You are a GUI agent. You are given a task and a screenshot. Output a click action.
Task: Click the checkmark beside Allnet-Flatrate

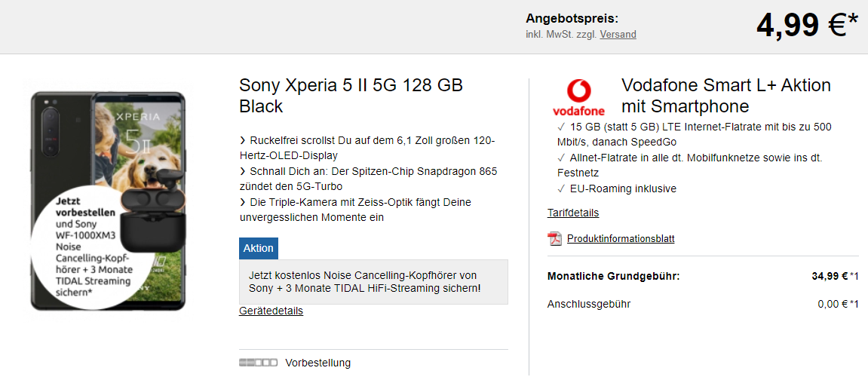(x=561, y=158)
